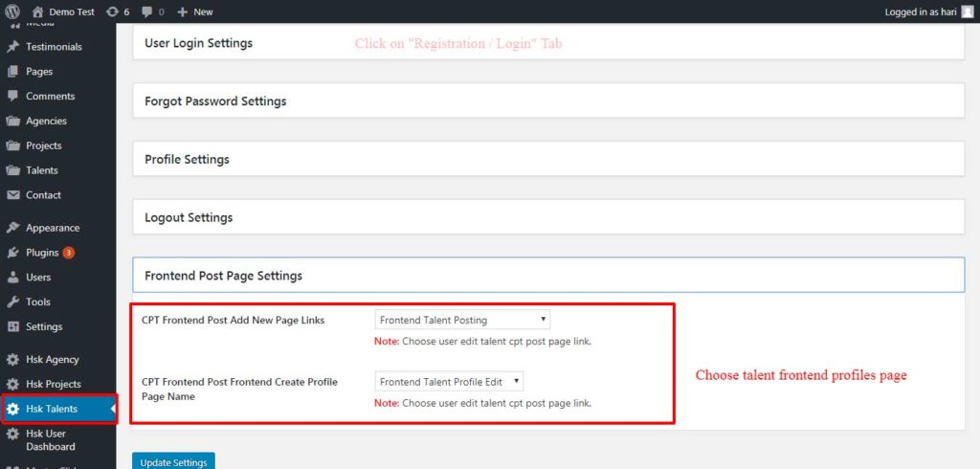Open the user avatar in top right

(968, 11)
